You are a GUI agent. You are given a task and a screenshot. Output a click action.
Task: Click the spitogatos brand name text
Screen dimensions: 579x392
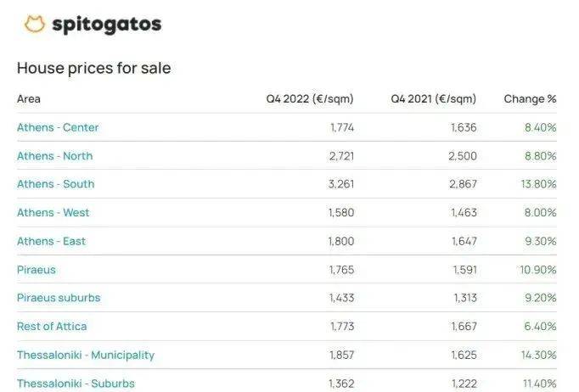click(106, 25)
